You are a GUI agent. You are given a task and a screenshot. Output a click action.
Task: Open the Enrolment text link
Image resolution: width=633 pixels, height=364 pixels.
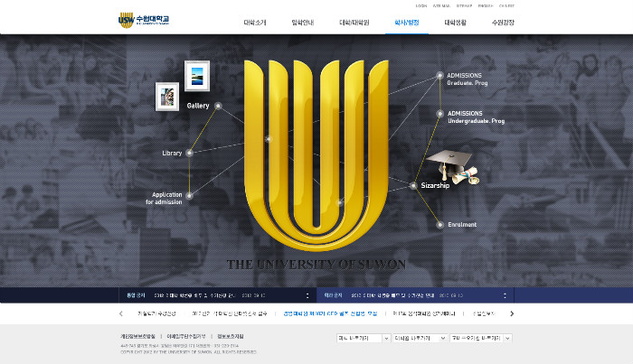[x=462, y=225]
